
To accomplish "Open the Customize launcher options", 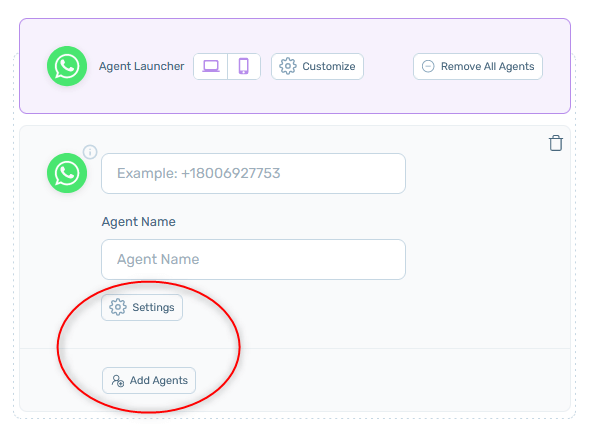I will click(x=317, y=66).
